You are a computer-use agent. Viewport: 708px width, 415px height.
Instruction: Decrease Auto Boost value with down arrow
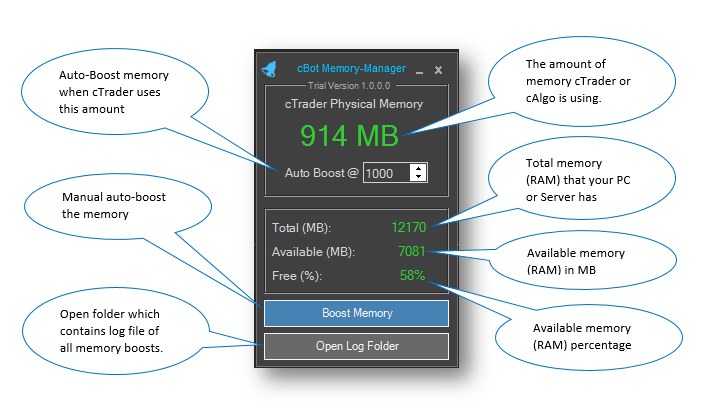[x=419, y=177]
